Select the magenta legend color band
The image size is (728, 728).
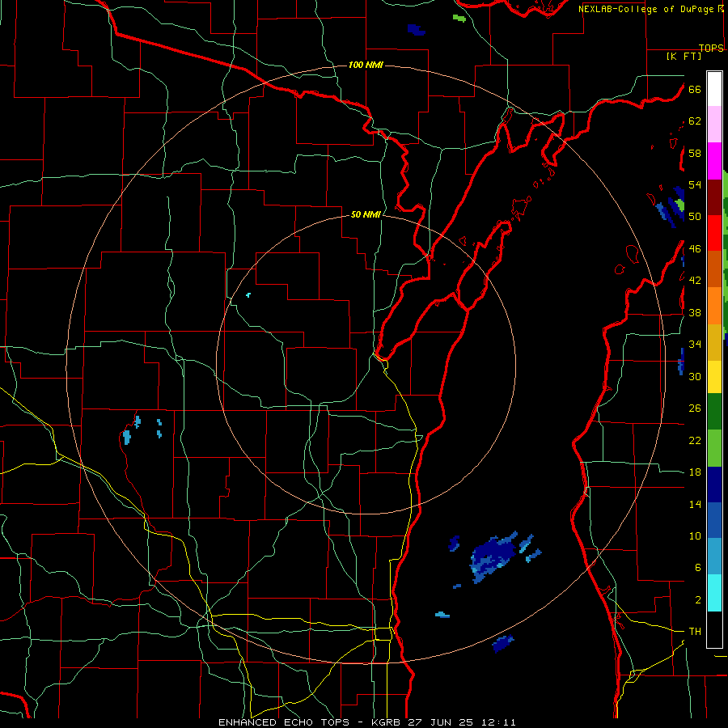click(x=714, y=161)
